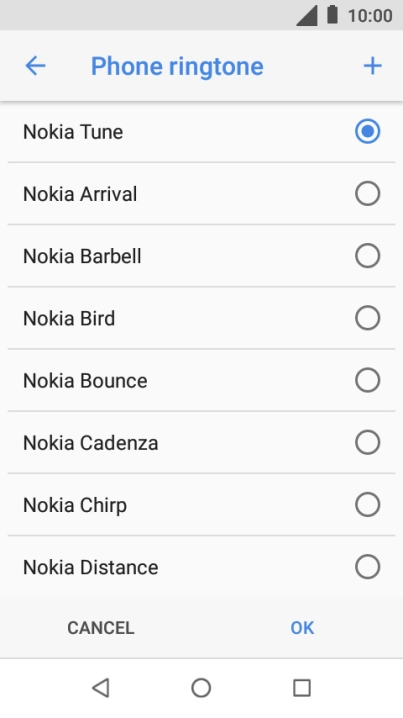Tap the 10:00 clock in status bar
The width and height of the screenshot is (403, 718).
[370, 16]
